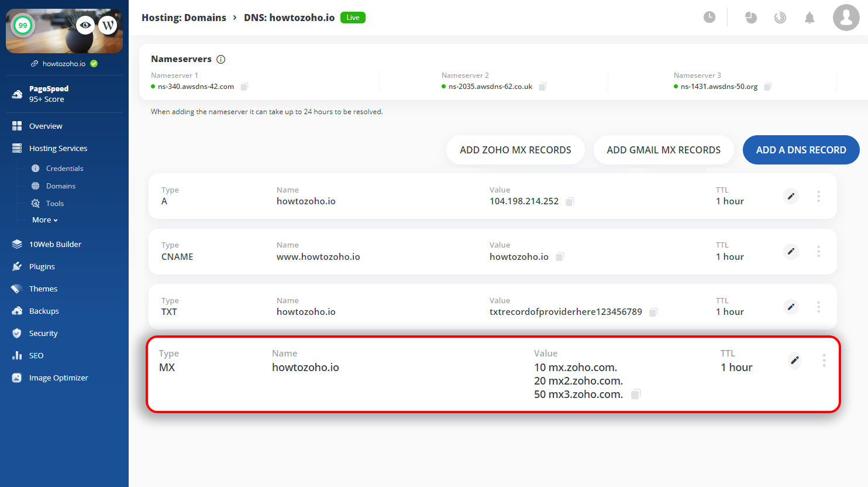Copy the MX record values
Viewport: 868px width, 487px height.
(636, 395)
